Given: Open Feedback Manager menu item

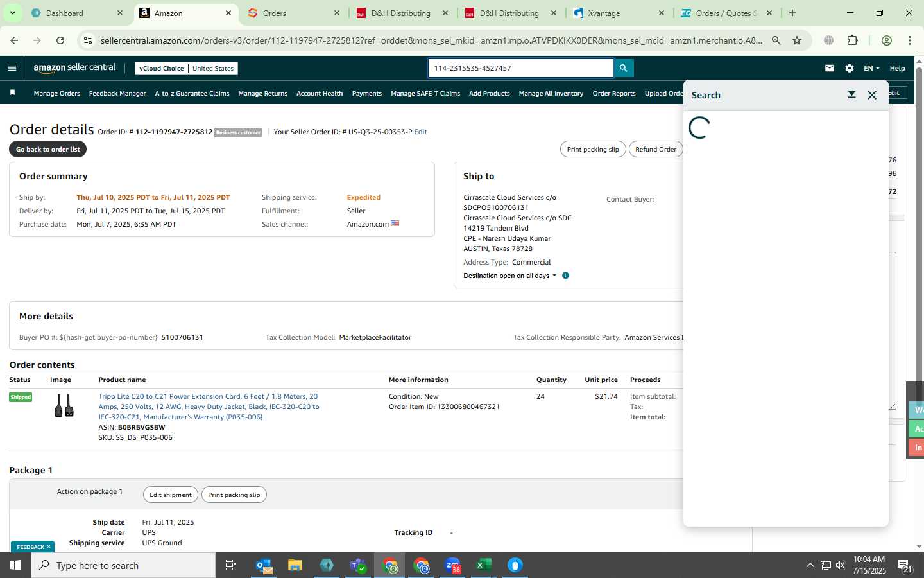Looking at the screenshot, I should pos(117,94).
